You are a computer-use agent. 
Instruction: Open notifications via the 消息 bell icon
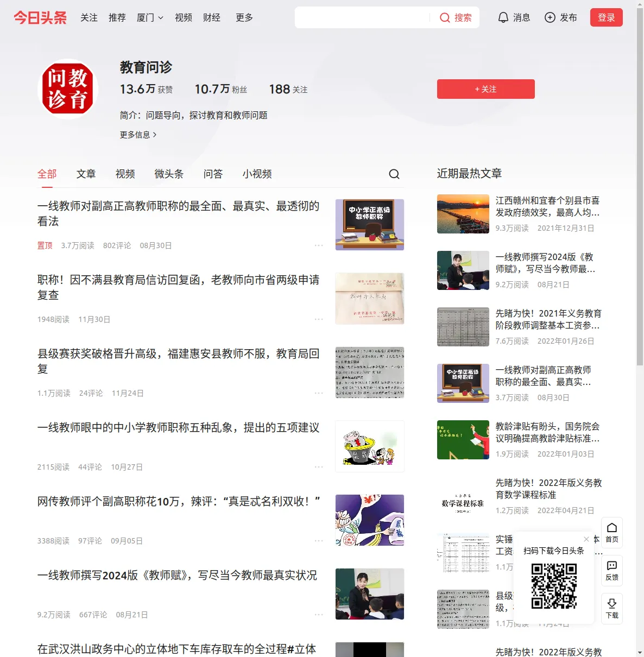[503, 18]
